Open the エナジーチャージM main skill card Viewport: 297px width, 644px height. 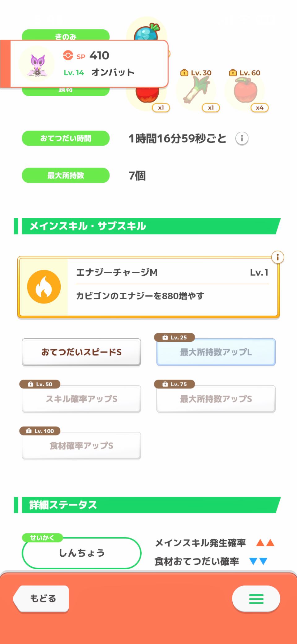tap(172, 287)
